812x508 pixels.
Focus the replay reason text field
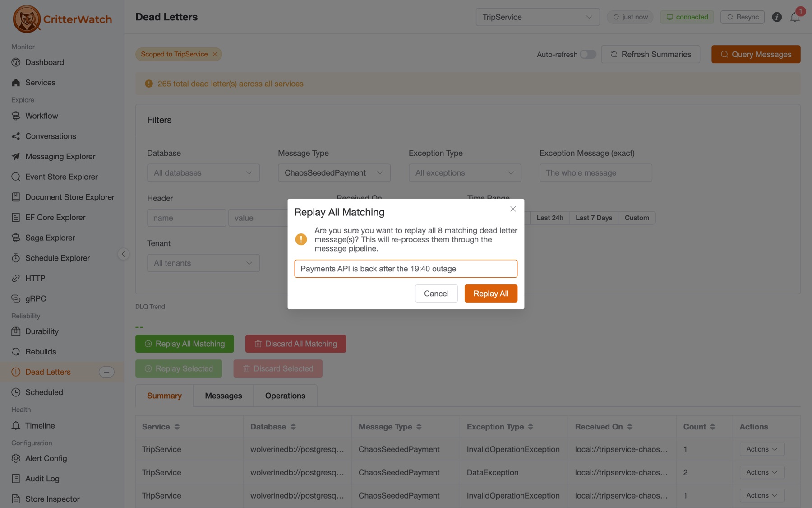point(406,269)
